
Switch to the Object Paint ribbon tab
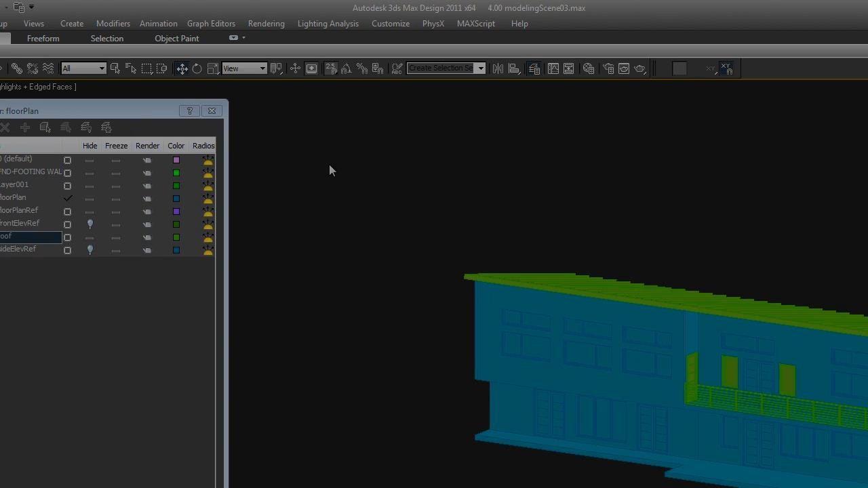177,39
